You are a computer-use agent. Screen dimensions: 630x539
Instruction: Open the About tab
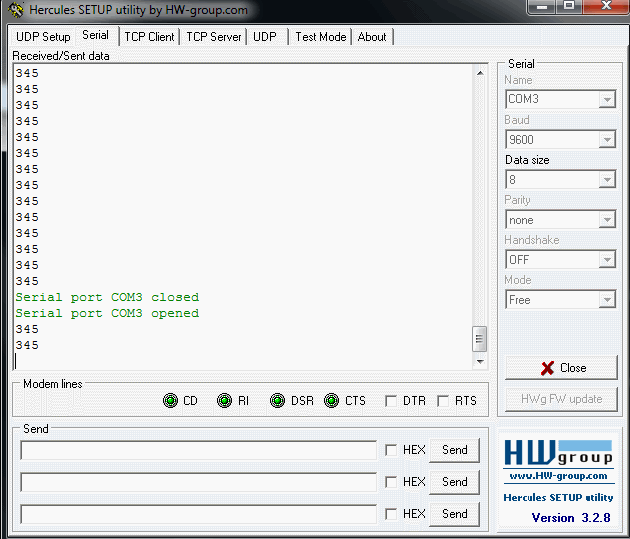[x=372, y=37]
